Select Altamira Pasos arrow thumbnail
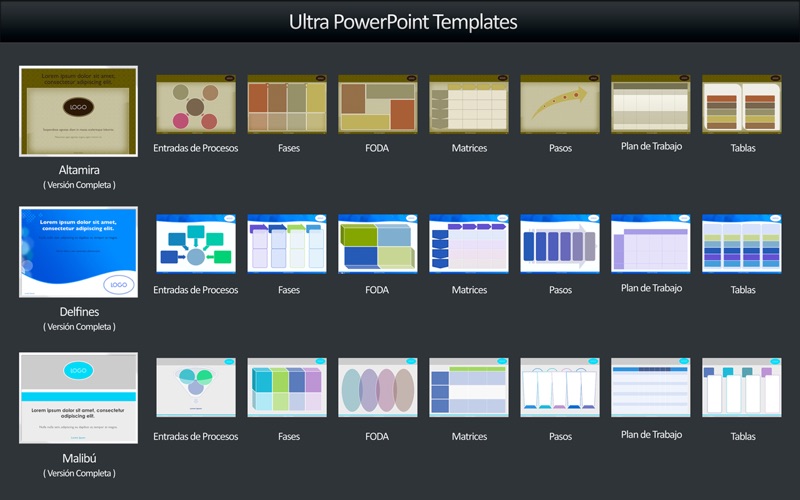800x500 pixels. [560, 105]
